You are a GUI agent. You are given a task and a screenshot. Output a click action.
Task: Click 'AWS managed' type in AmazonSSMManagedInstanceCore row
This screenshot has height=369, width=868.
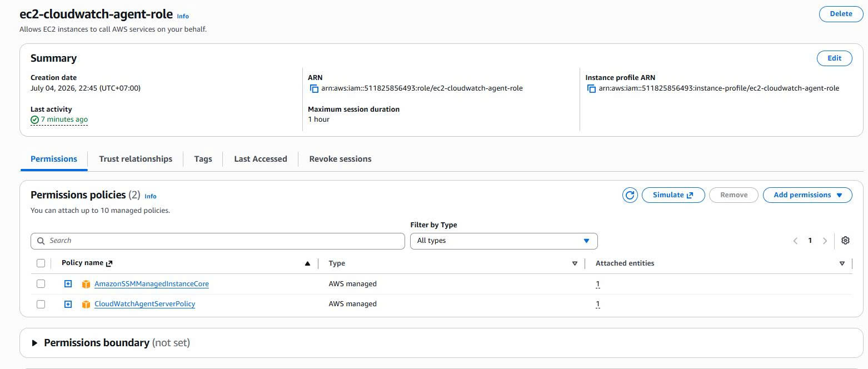(352, 284)
